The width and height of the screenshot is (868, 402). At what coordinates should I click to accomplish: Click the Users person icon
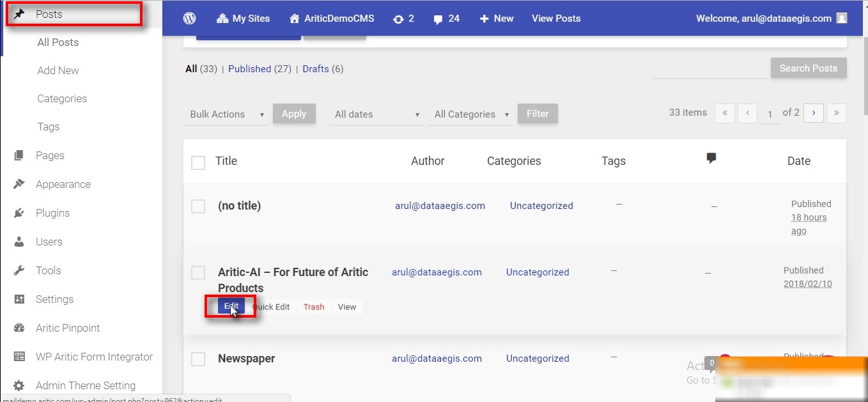tap(19, 242)
